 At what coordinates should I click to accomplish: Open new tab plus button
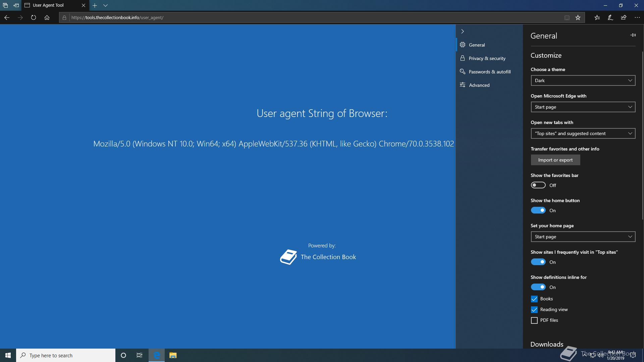[x=95, y=5]
